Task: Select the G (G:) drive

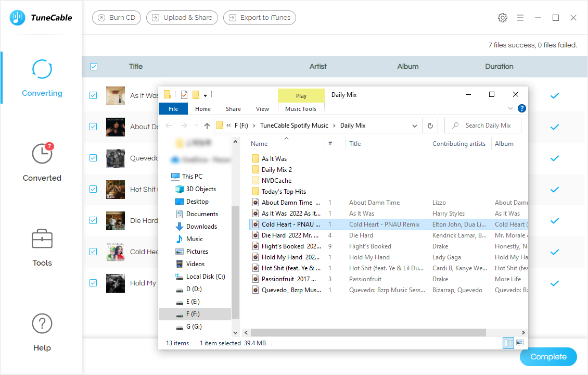Action: pyautogui.click(x=194, y=326)
